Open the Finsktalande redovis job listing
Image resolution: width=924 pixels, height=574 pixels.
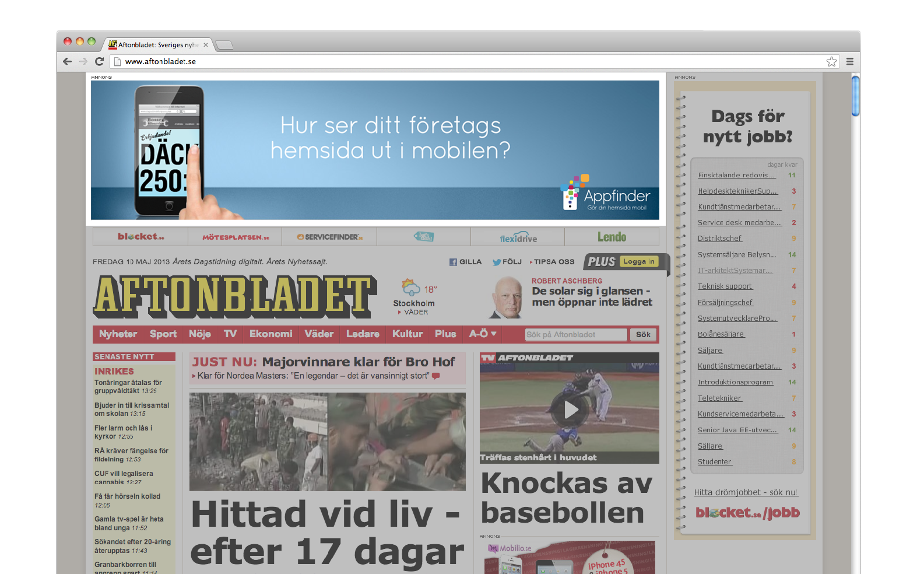737,175
